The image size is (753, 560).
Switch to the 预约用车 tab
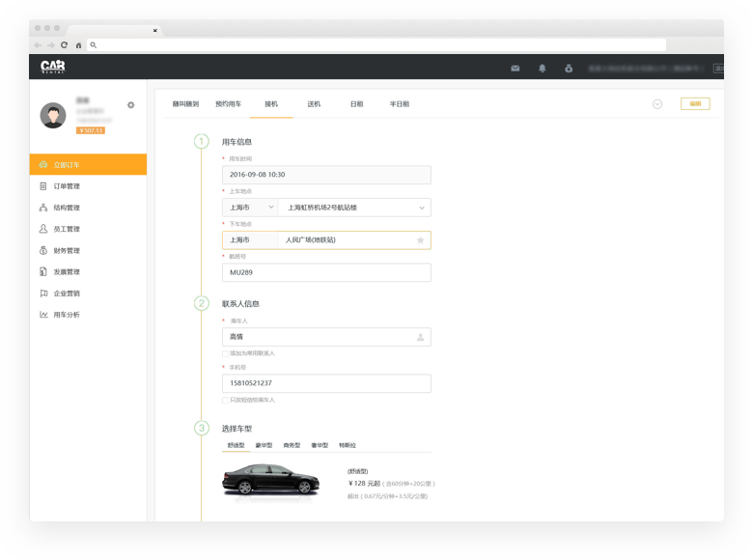pos(228,103)
